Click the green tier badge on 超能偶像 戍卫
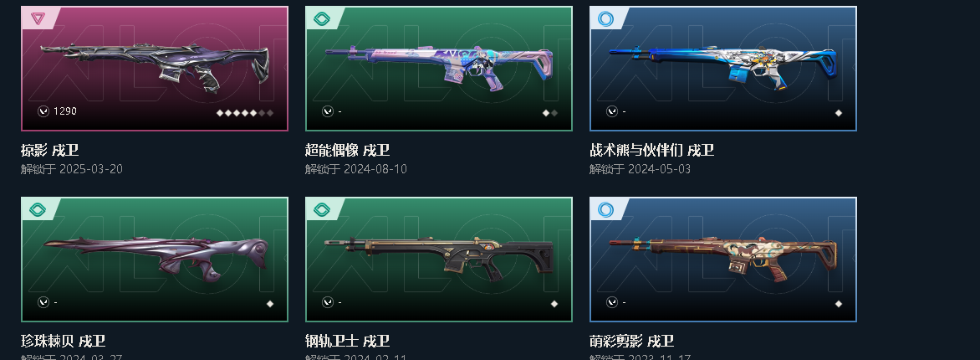The width and height of the screenshot is (980, 360). pos(321,18)
